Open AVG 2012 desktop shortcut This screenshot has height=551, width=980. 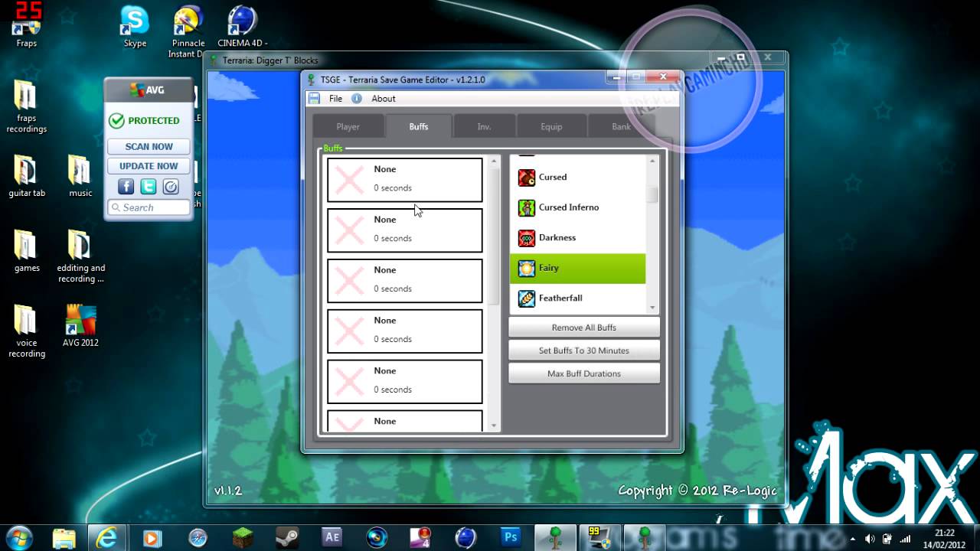pos(80,326)
